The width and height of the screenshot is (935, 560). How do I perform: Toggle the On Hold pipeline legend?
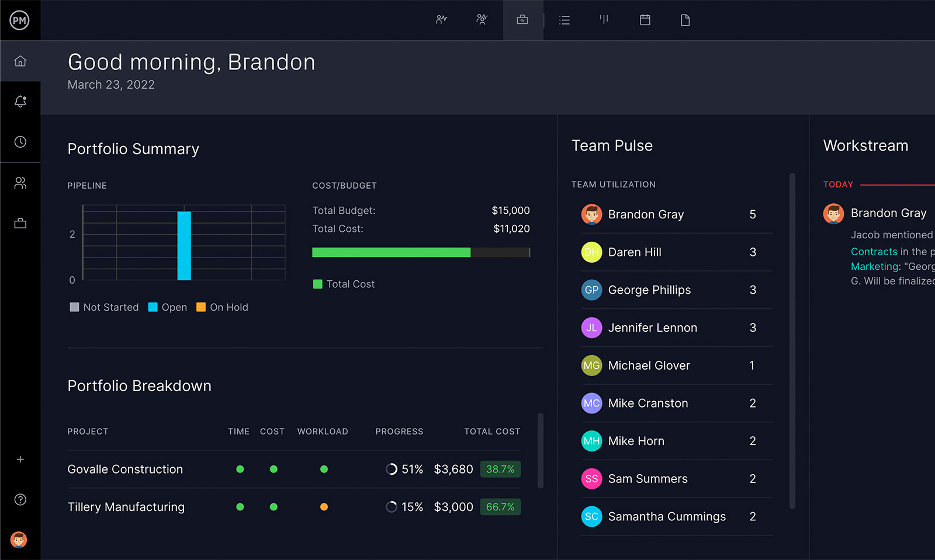pos(222,307)
